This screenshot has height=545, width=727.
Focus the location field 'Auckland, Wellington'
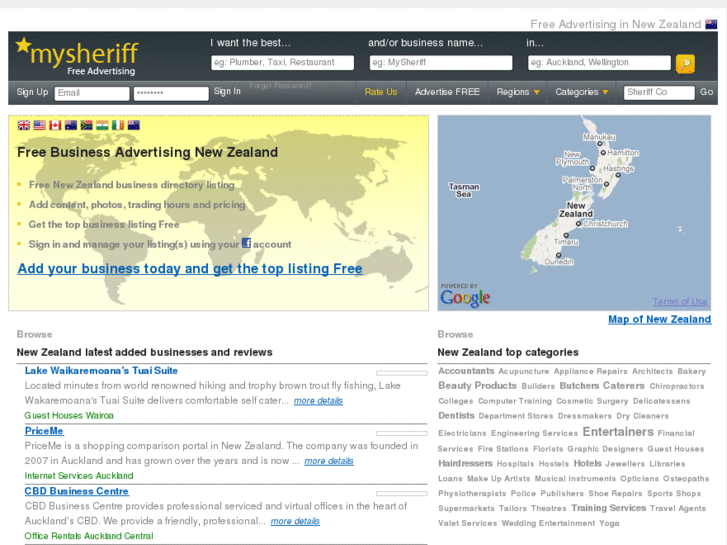coord(599,63)
